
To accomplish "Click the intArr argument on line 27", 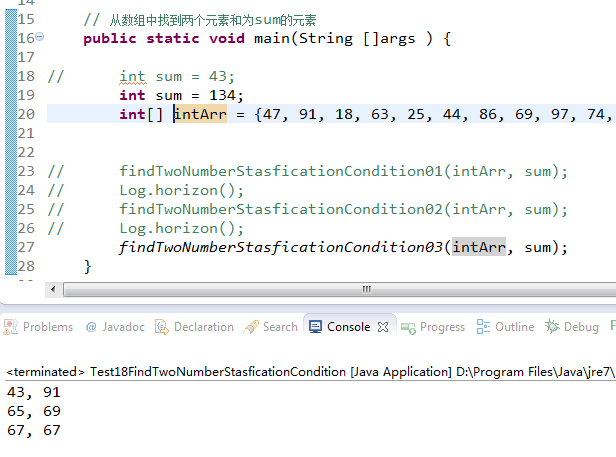I will click(x=479, y=247).
